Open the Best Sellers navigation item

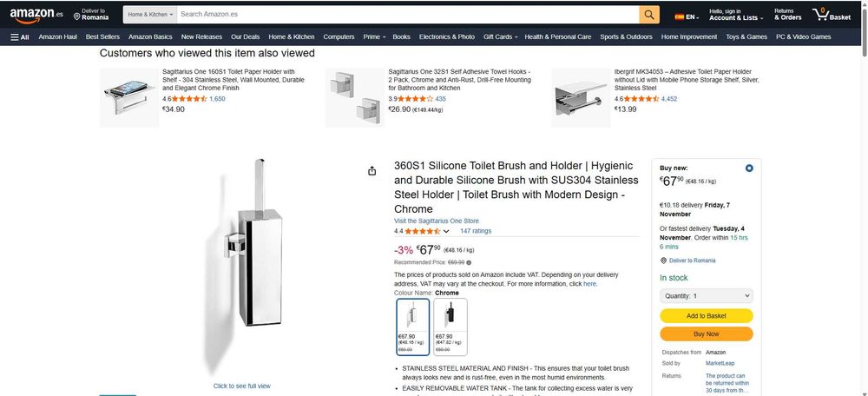[102, 37]
